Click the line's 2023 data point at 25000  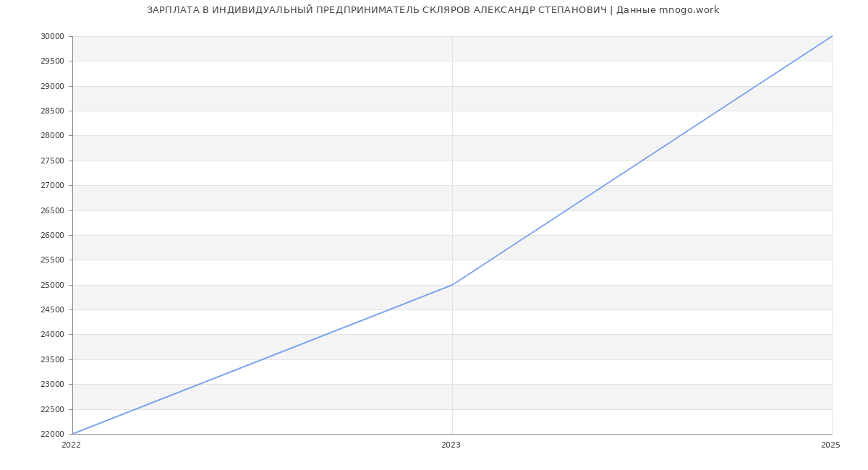(452, 285)
